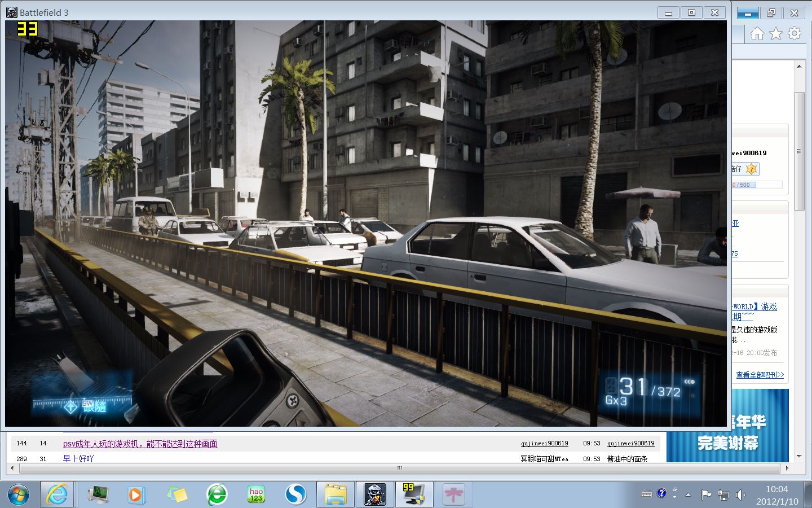Restore down the browser window
The image size is (812, 508).
click(771, 13)
